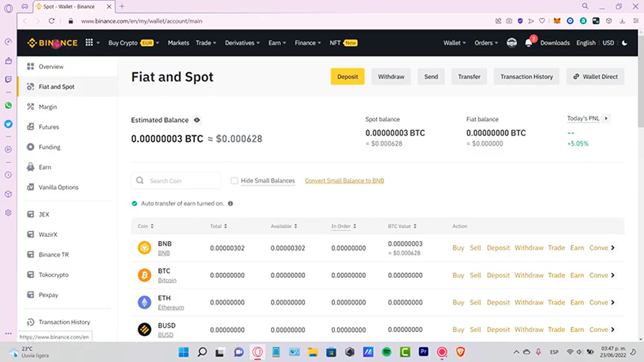This screenshot has height=362, width=644.
Task: Open history clock in Opera sidebar
Action: point(8,175)
